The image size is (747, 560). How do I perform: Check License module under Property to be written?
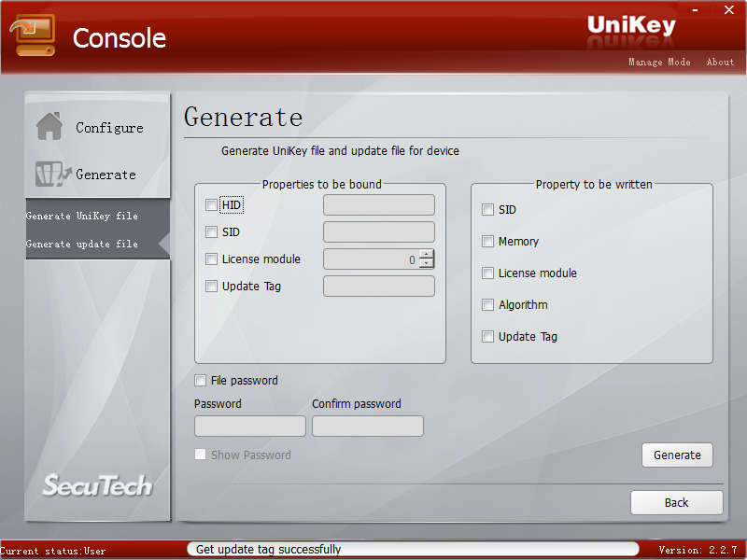[x=487, y=273]
